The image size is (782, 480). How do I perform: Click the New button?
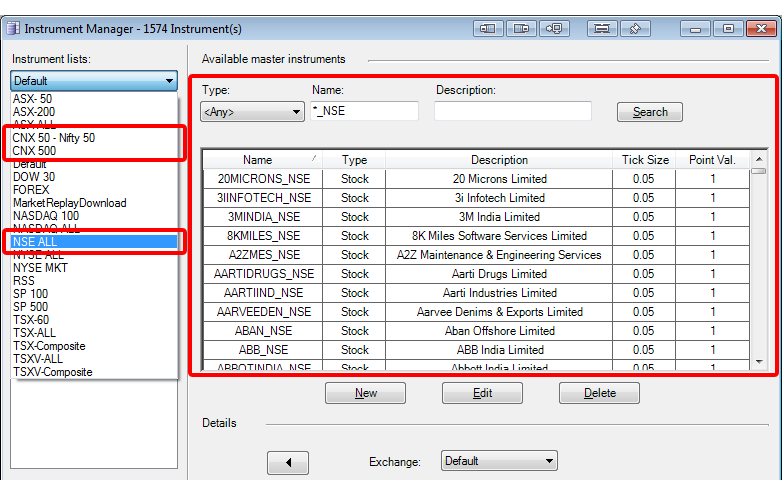coord(366,393)
